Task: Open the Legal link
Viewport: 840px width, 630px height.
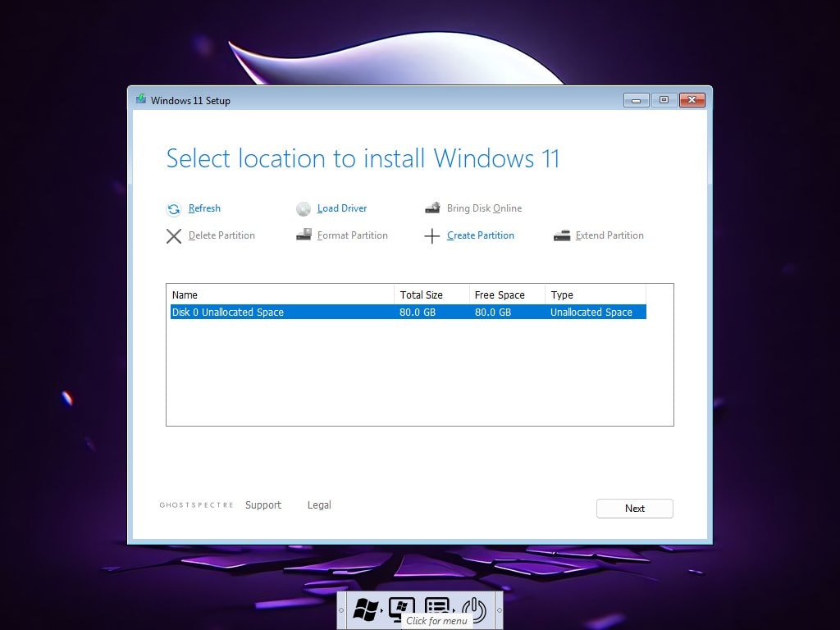Action: click(x=319, y=505)
